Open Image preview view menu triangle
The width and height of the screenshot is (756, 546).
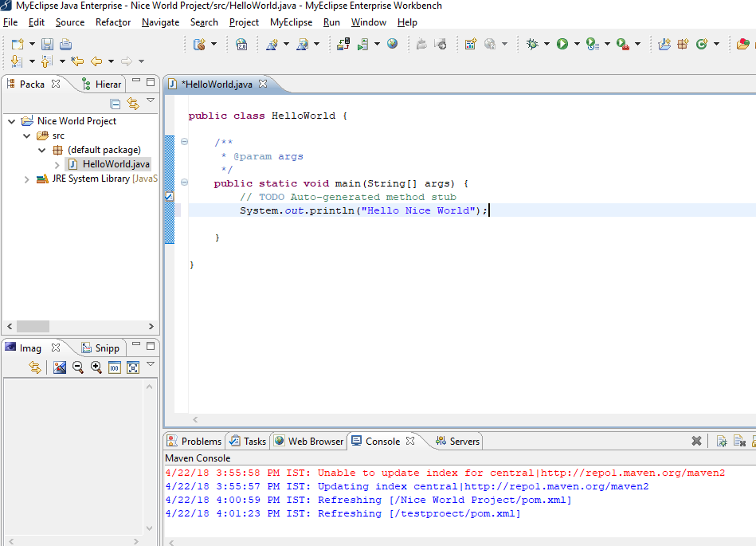click(151, 364)
